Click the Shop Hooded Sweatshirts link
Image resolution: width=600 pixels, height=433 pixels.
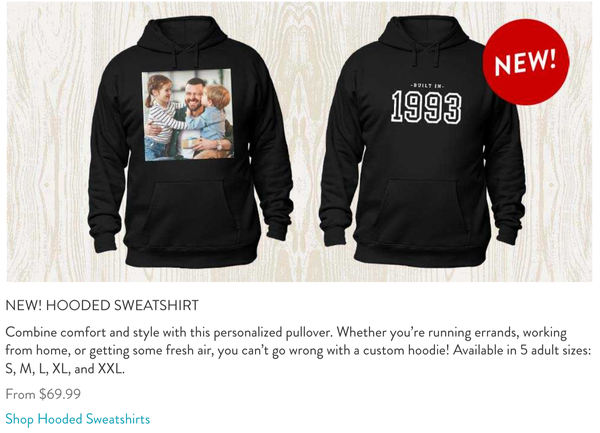(77, 419)
